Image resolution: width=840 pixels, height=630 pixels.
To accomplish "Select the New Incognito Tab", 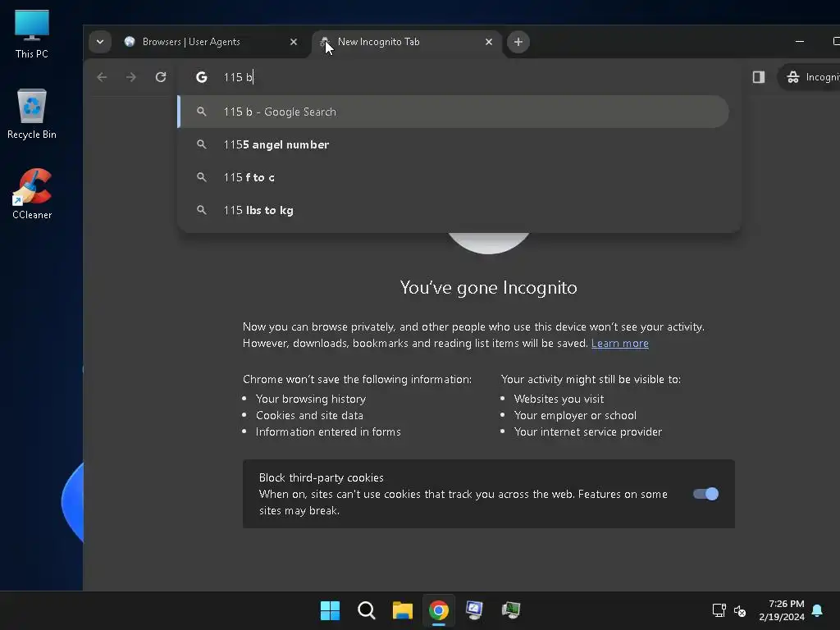I will [x=407, y=42].
